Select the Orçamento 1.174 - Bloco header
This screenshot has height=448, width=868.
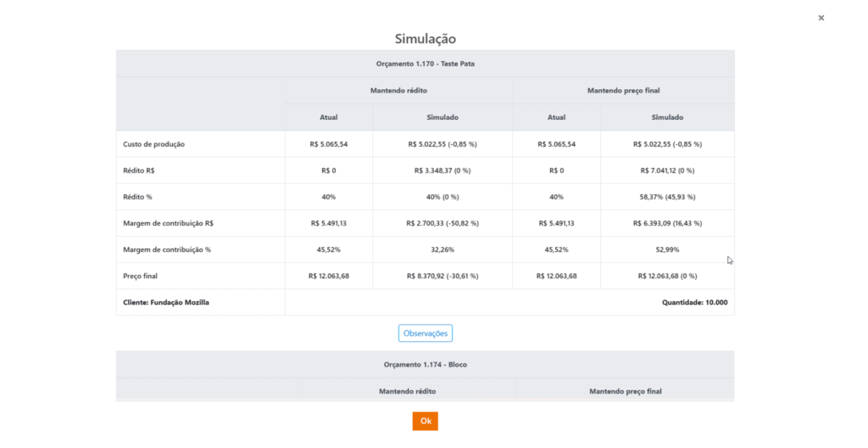(x=425, y=365)
